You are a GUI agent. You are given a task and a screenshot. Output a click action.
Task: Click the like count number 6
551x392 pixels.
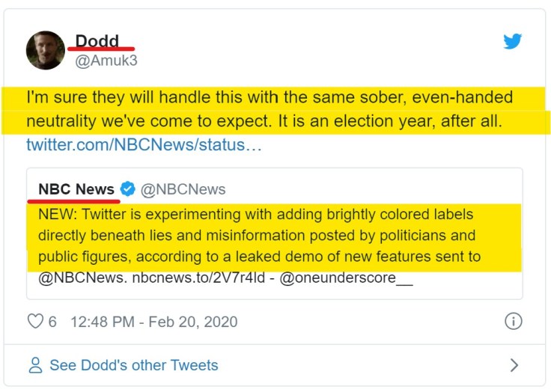[52, 322]
